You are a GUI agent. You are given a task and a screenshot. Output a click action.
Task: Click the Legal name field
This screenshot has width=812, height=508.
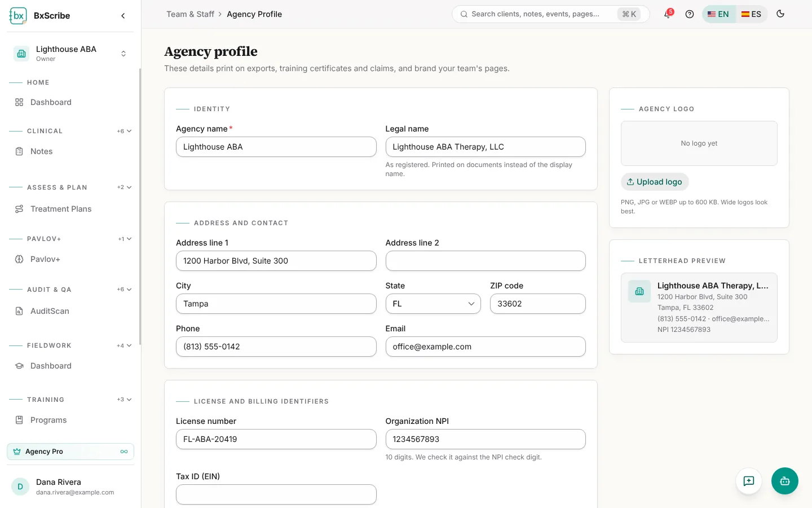point(486,147)
